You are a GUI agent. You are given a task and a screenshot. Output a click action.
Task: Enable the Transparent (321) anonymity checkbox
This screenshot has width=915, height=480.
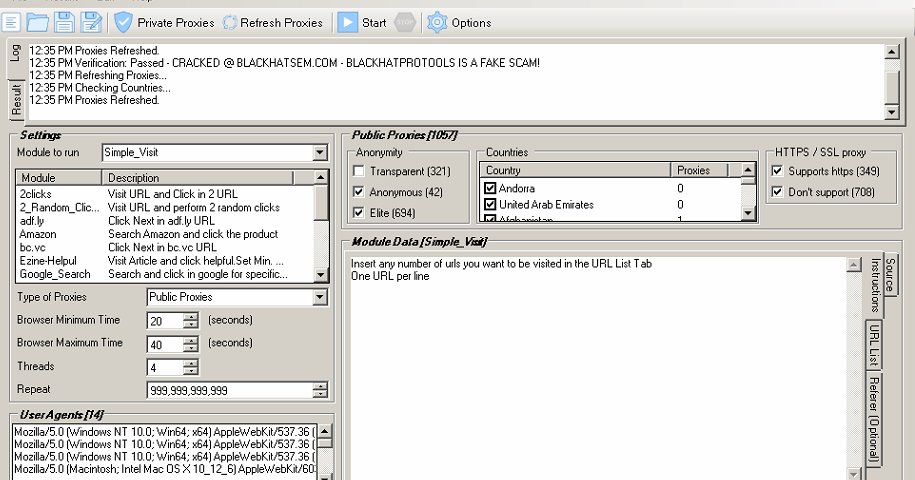pyautogui.click(x=359, y=171)
